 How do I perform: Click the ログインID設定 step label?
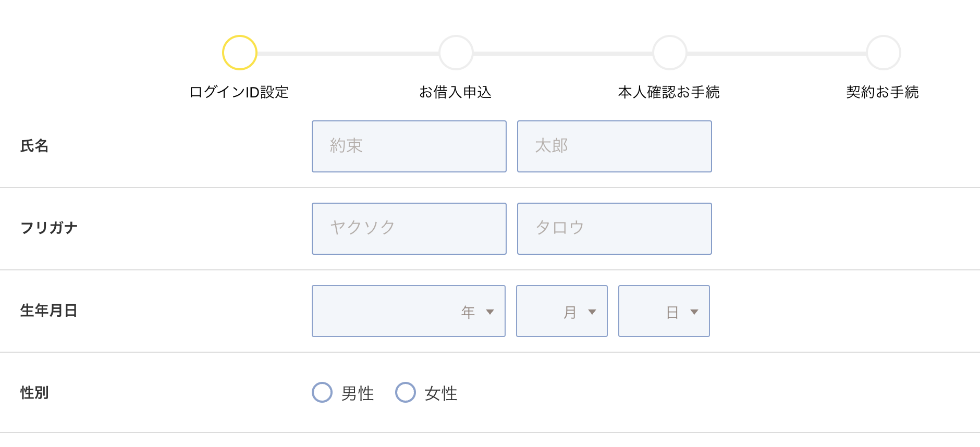pyautogui.click(x=239, y=92)
